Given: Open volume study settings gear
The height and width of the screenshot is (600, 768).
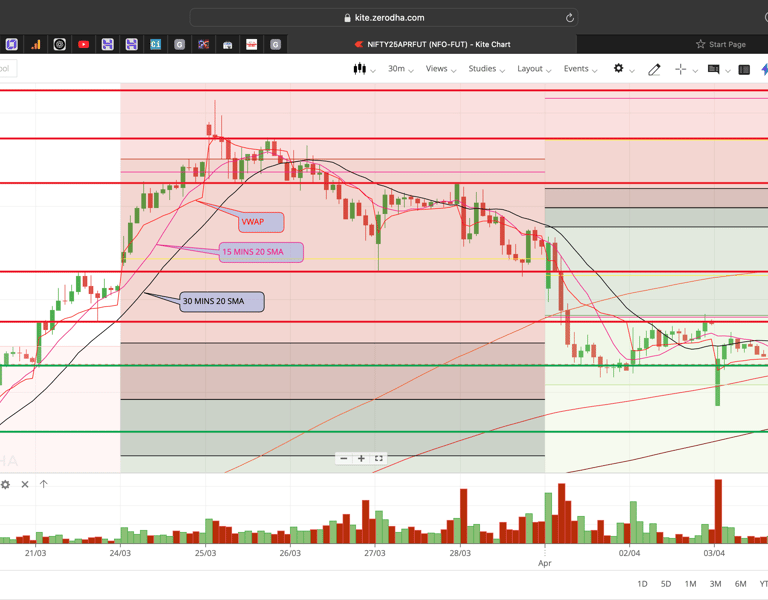Looking at the screenshot, I should point(5,484).
